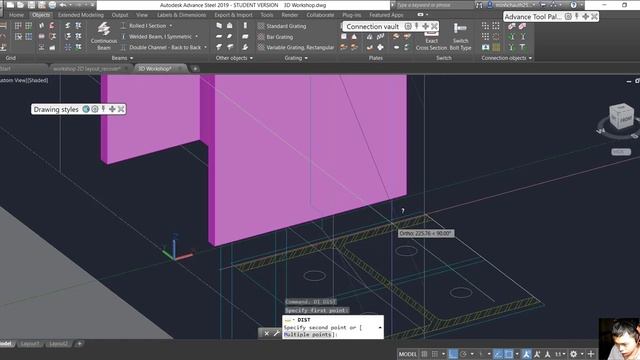The image size is (640, 360).
Task: Switch to the Model layout tab
Action: pos(6,344)
